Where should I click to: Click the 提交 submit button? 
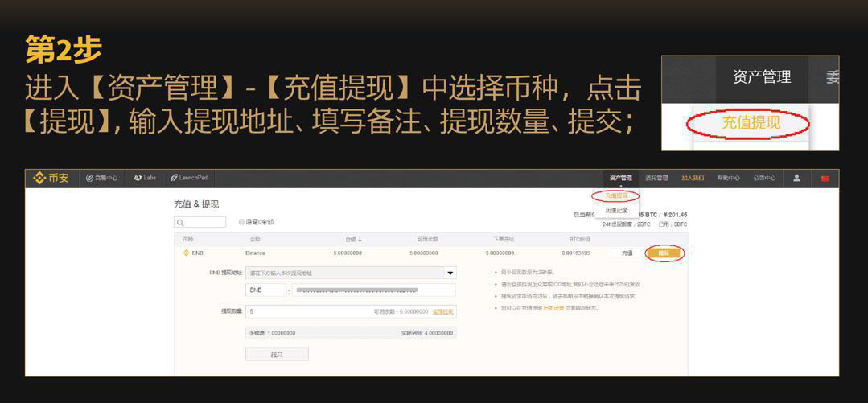click(277, 354)
